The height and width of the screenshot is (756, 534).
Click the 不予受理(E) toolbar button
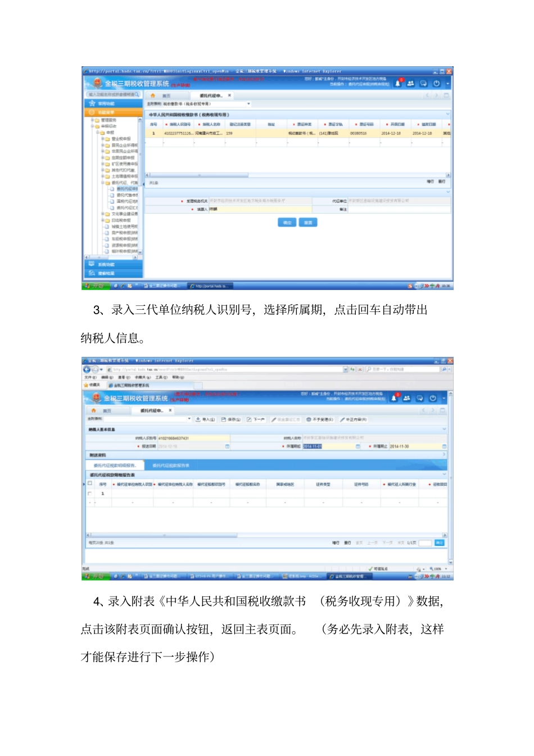pyautogui.click(x=320, y=419)
